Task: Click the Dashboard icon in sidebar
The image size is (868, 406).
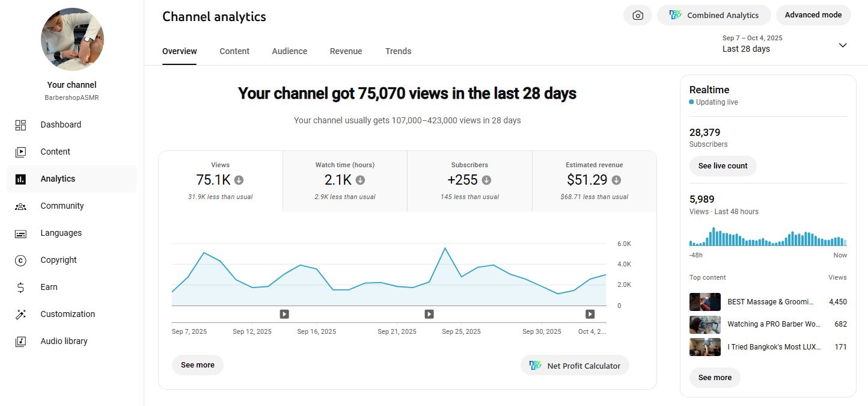Action: pyautogui.click(x=20, y=125)
